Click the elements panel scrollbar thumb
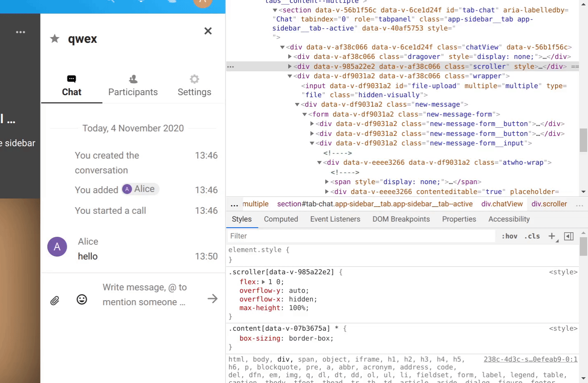This screenshot has width=588, height=383. pyautogui.click(x=583, y=140)
